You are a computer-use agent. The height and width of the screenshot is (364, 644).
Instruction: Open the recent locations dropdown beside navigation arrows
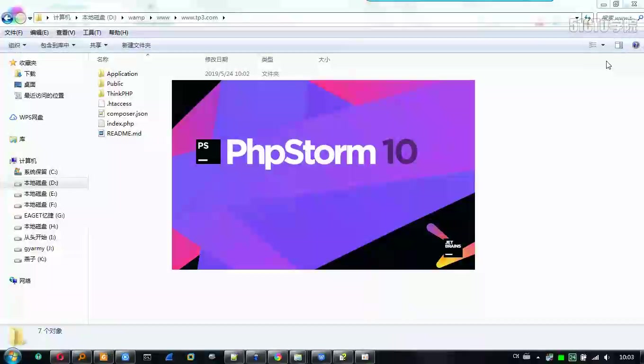pyautogui.click(x=30, y=18)
